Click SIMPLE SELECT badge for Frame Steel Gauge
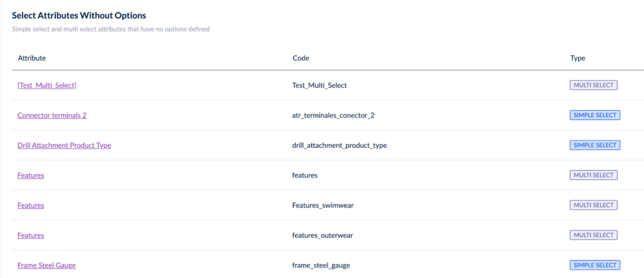644x278 pixels. 595,265
